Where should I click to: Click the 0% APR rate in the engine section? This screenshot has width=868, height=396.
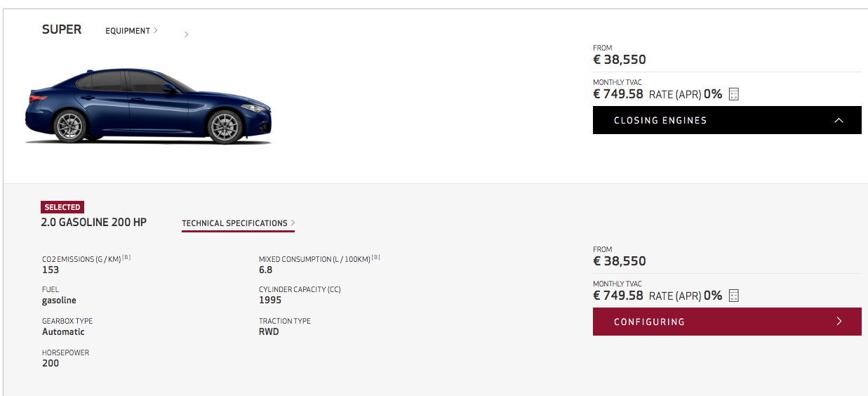click(x=713, y=296)
